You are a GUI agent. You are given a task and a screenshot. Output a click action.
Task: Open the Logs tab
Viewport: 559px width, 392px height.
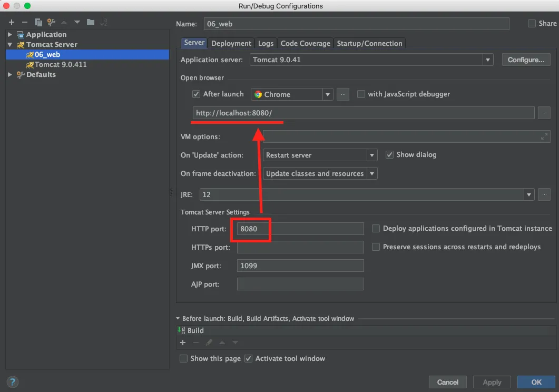[266, 43]
